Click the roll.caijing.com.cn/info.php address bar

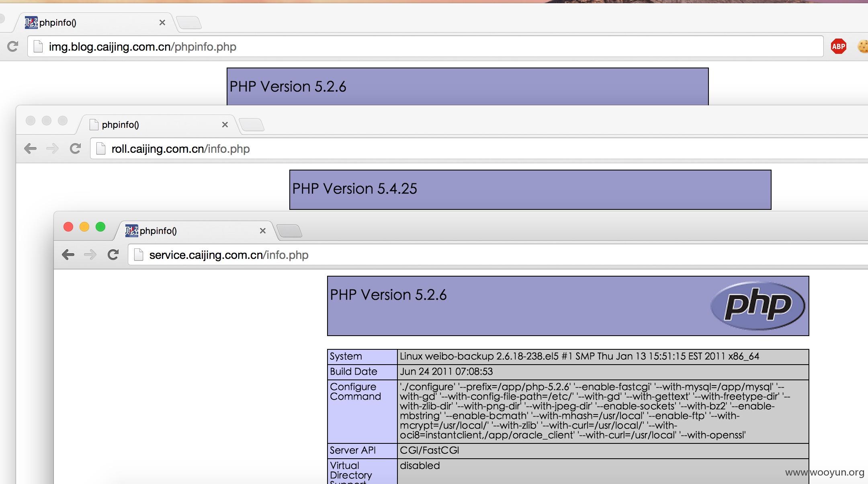point(479,149)
